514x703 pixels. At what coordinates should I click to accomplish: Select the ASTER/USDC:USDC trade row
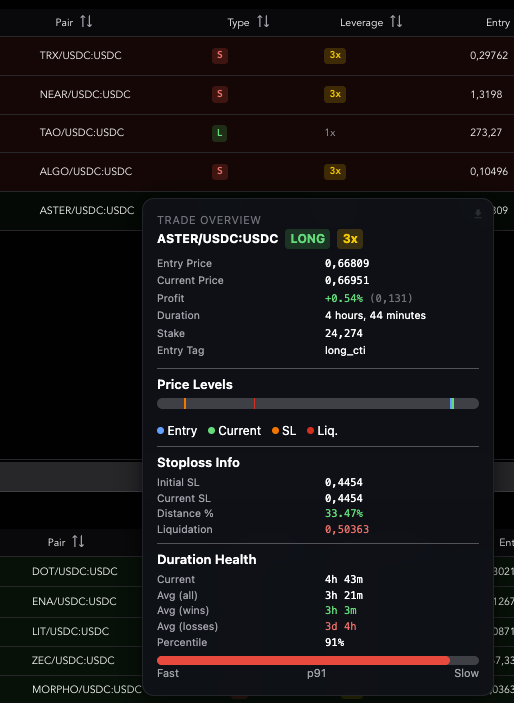tap(87, 210)
